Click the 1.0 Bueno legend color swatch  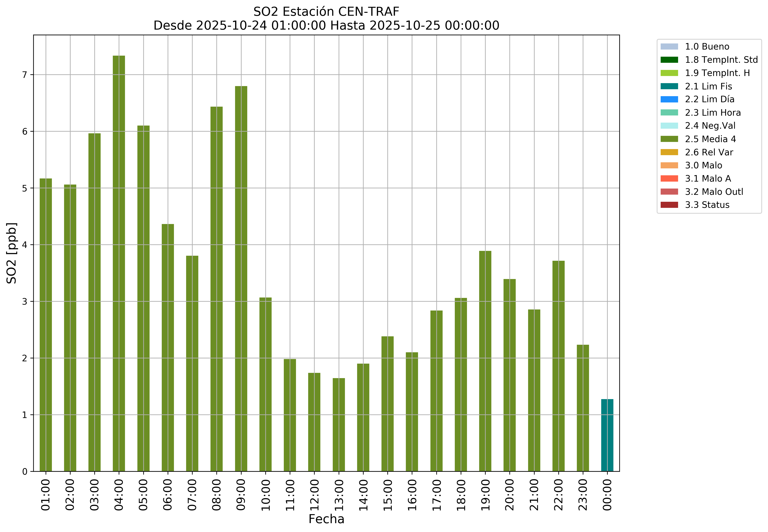coord(669,46)
